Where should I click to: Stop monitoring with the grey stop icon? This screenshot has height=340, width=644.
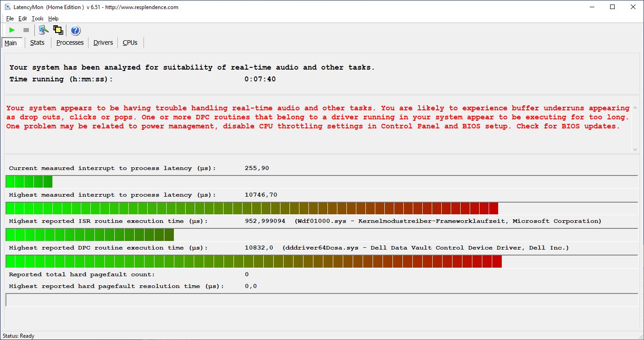[26, 30]
